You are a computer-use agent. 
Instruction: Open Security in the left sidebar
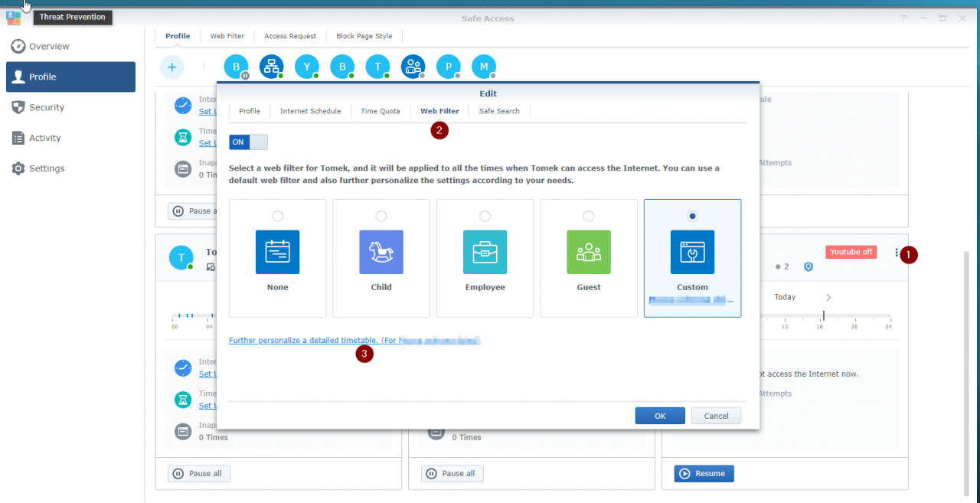point(47,107)
